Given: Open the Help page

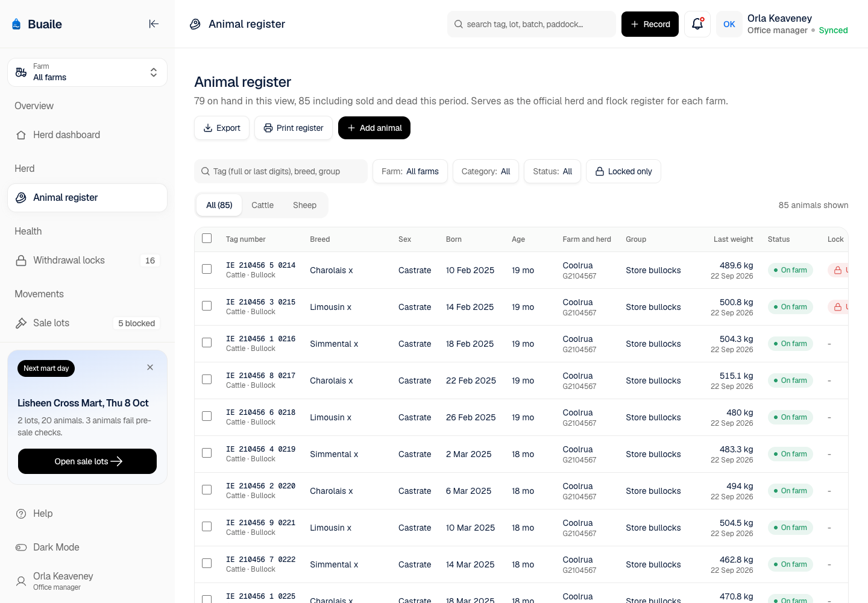Looking at the screenshot, I should click(x=87, y=514).
